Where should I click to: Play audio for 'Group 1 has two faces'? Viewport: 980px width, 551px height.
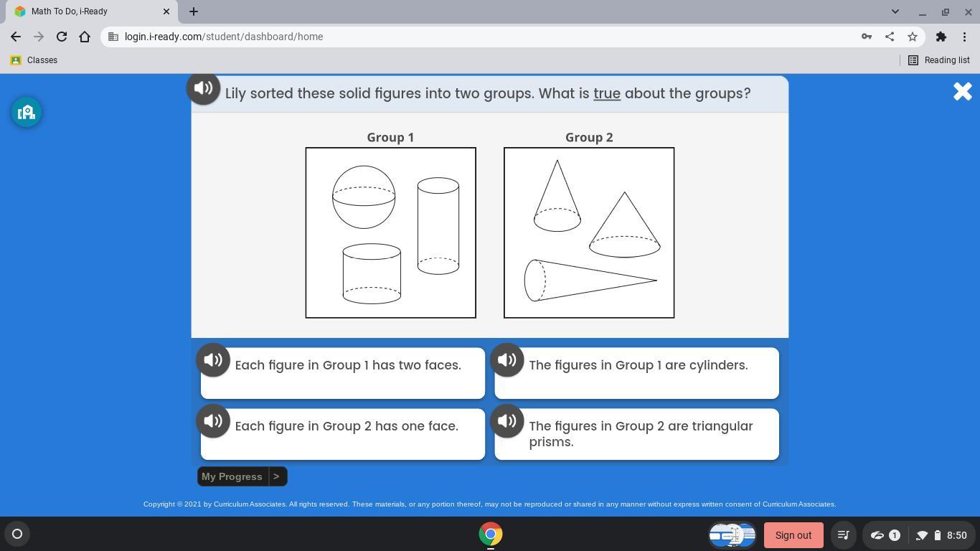213,360
